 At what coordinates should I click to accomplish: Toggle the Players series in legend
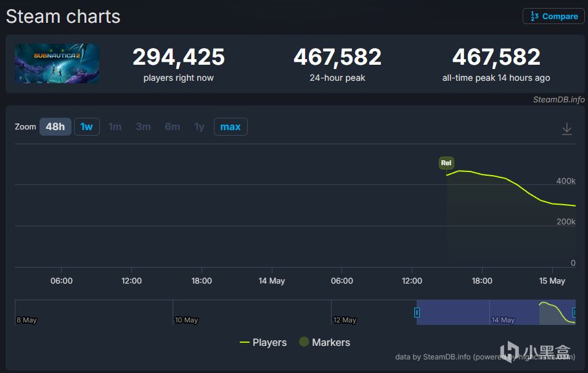[263, 342]
